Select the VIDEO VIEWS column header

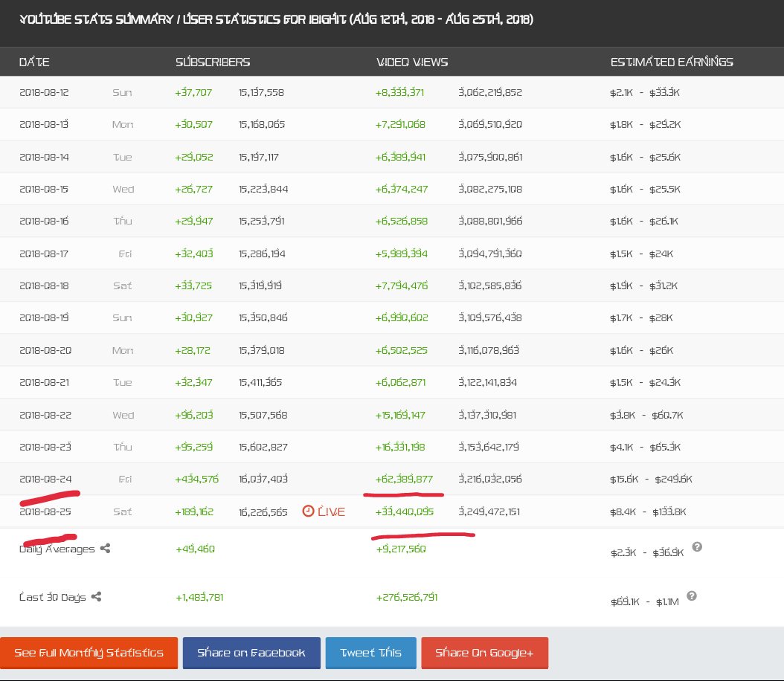pos(412,62)
